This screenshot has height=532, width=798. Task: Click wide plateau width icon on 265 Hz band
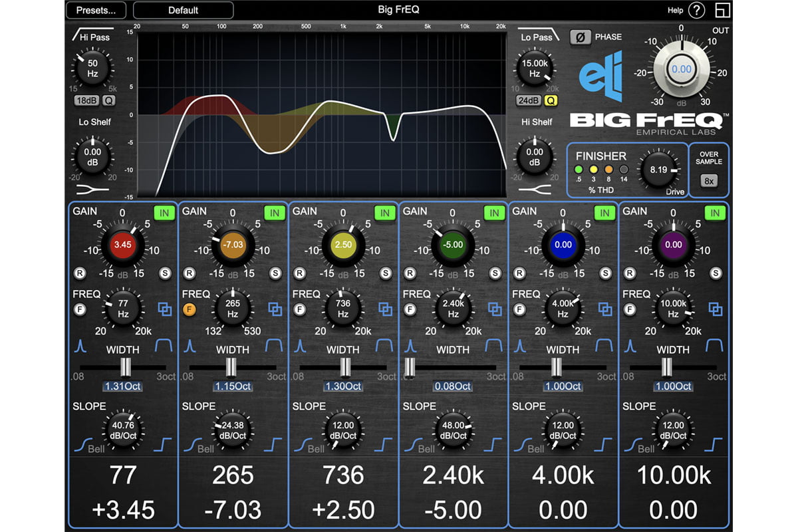pyautogui.click(x=274, y=345)
